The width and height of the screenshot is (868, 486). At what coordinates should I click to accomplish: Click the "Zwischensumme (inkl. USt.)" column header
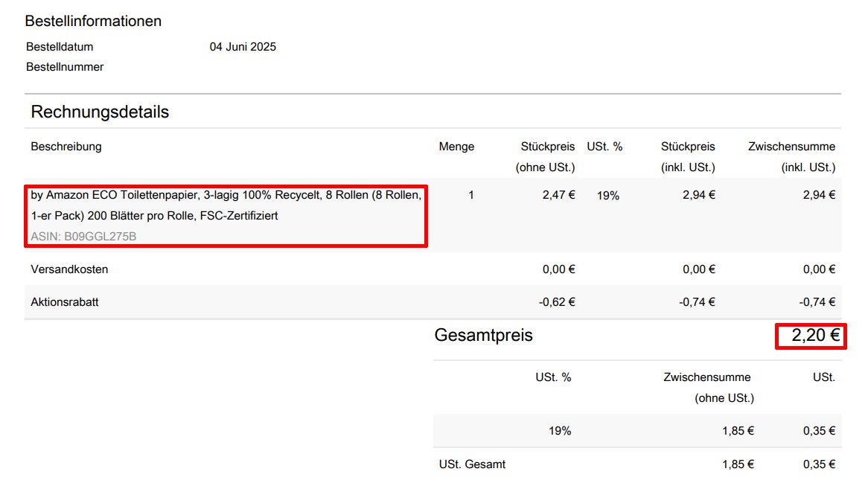[x=791, y=156]
